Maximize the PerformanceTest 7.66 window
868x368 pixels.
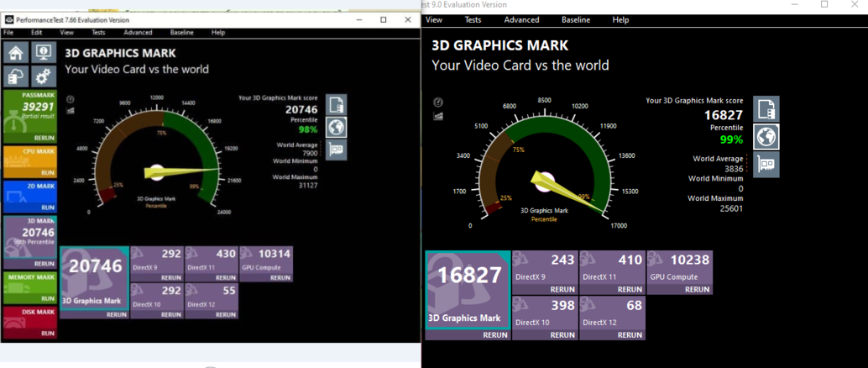pyautogui.click(x=383, y=19)
